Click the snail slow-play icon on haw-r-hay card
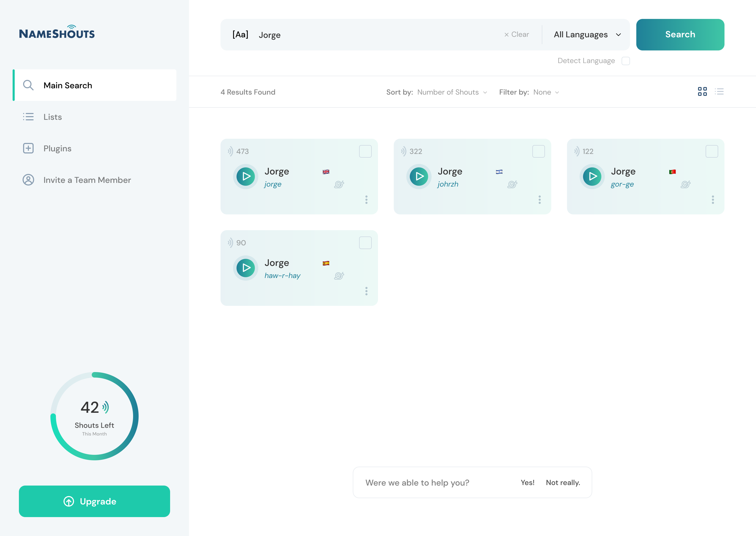The image size is (756, 536). coord(339,276)
